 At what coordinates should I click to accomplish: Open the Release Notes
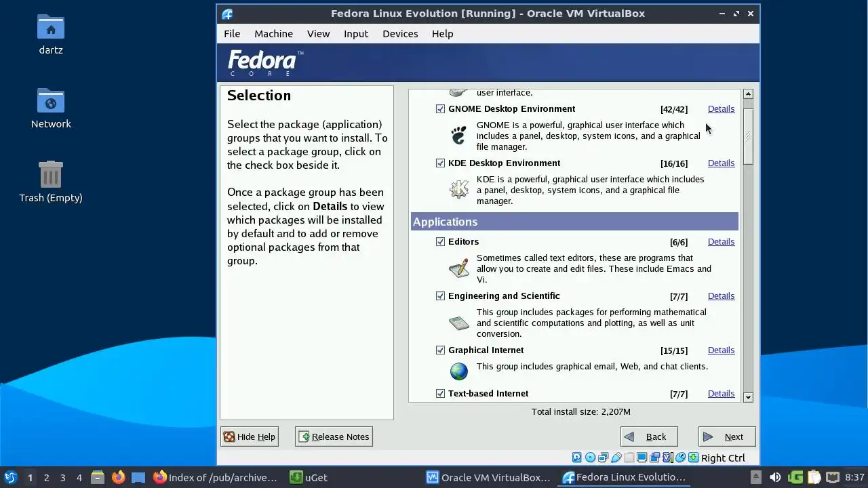point(334,436)
